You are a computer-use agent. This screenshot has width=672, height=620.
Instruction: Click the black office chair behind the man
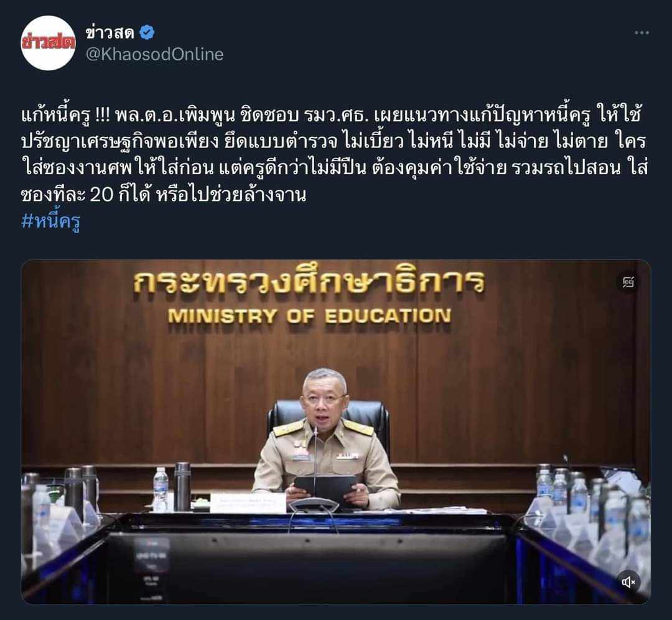click(x=329, y=424)
